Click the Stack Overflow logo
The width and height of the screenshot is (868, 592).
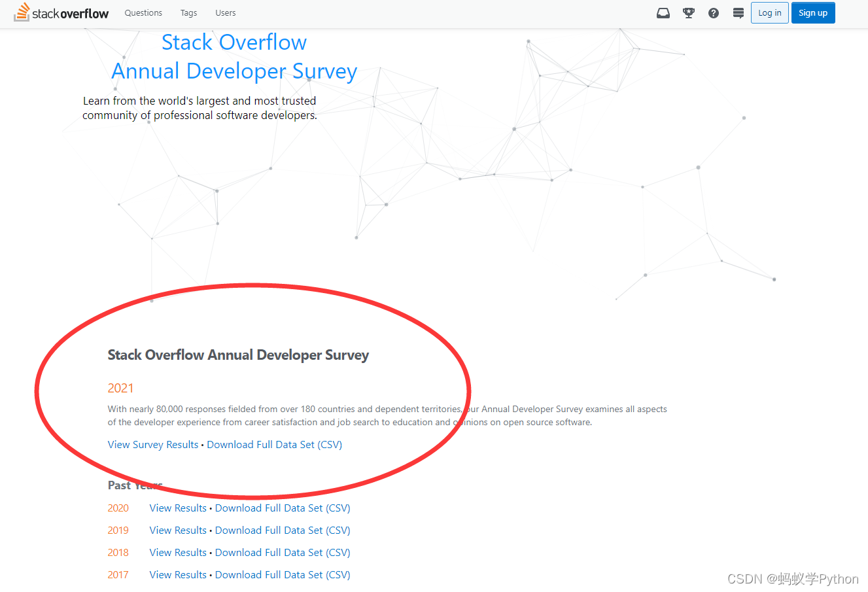[x=60, y=12]
